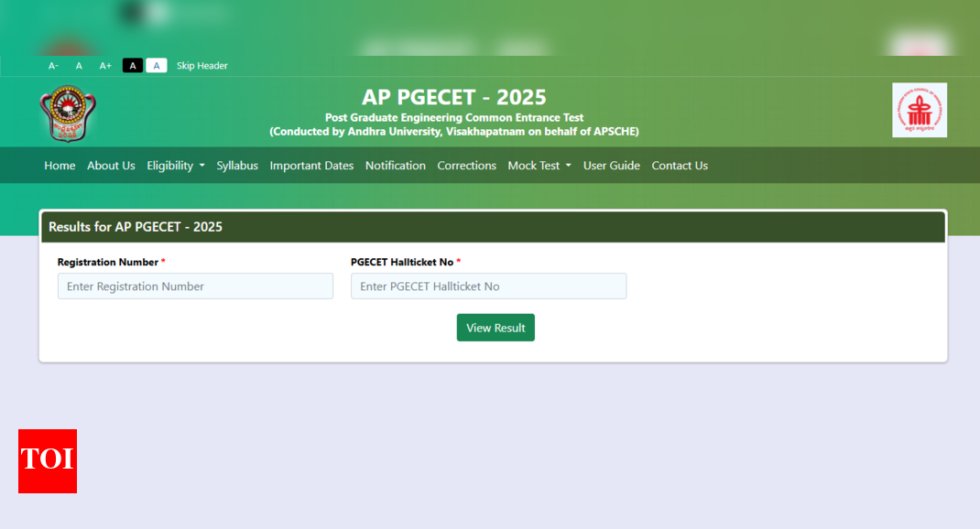Viewport: 980px width, 529px height.
Task: Click the Conducted by Andhra University line
Action: tap(454, 132)
